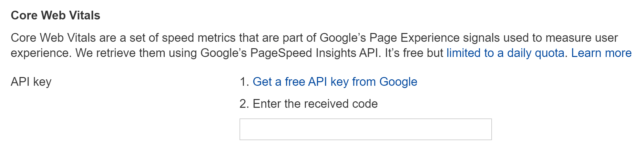
Task: Click the "Learn more" link
Action: coord(601,53)
